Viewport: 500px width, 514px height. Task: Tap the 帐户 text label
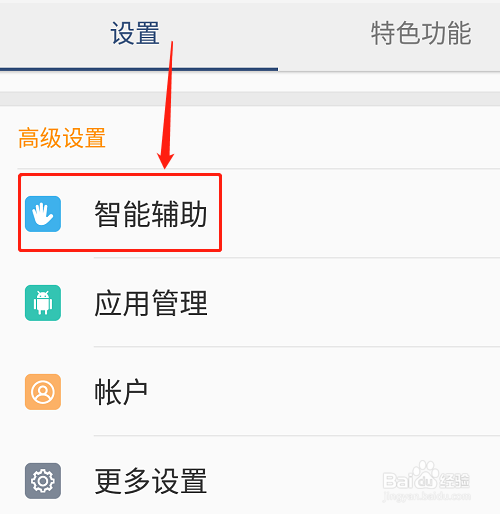[121, 392]
